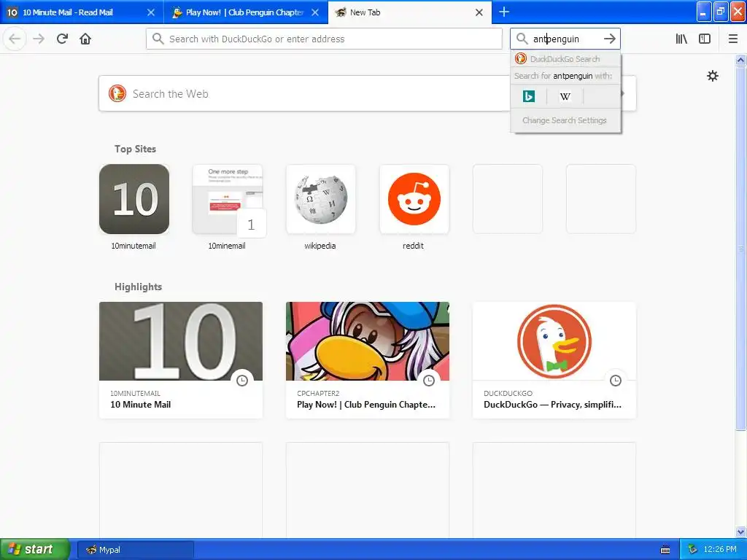Click the system tray notification icon
The image size is (747, 560).
(692, 550)
